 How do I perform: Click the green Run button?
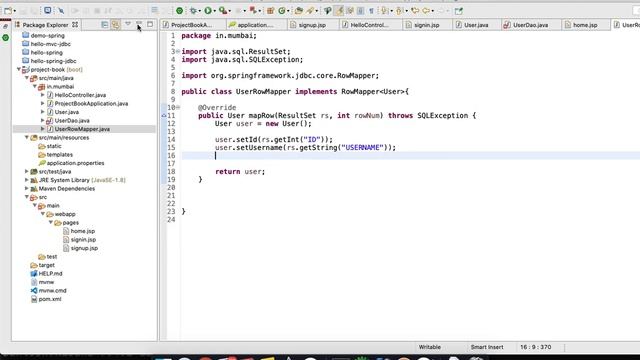(x=208, y=11)
